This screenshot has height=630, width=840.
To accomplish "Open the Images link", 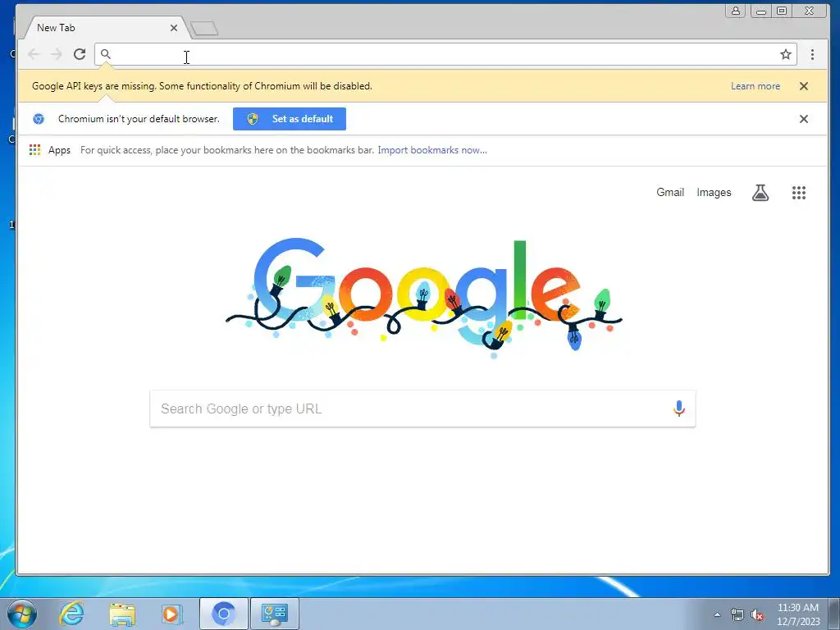I will [x=714, y=192].
